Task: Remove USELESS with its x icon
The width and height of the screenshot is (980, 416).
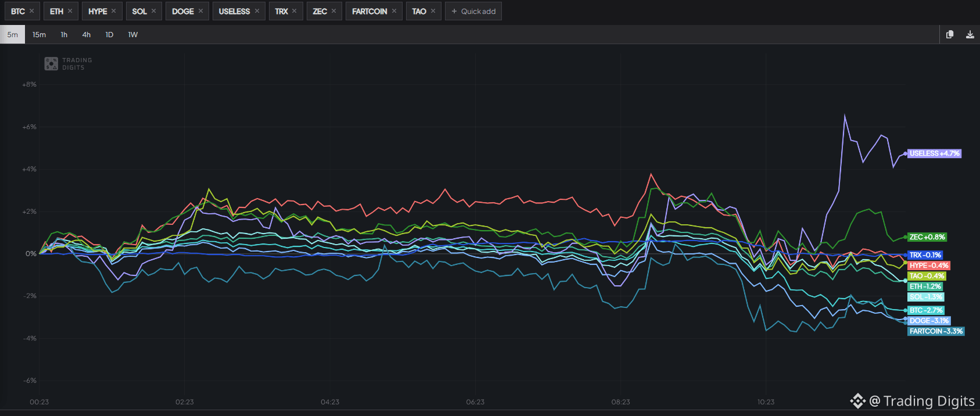Action: pos(257,11)
